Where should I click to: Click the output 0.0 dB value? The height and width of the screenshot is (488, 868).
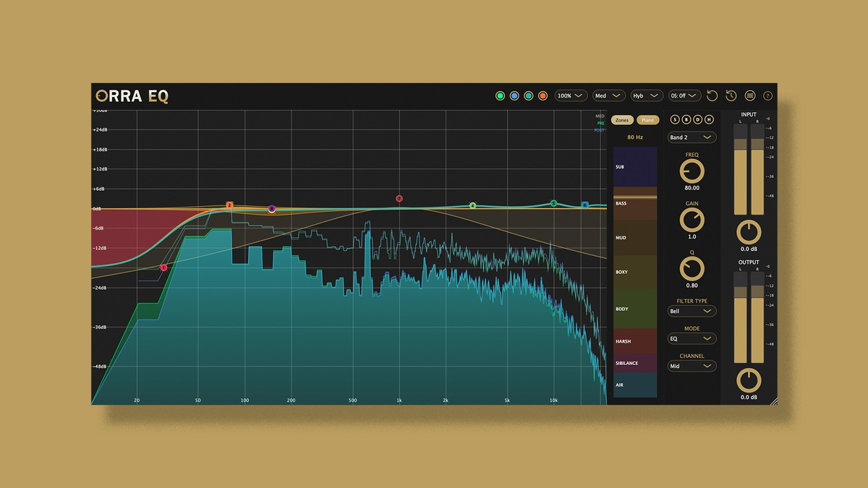tap(749, 397)
